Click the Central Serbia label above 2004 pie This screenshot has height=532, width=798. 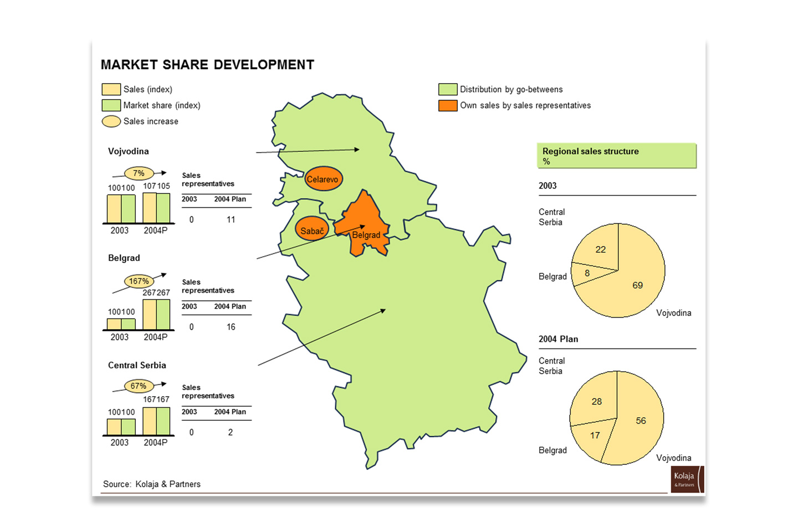[x=551, y=366]
